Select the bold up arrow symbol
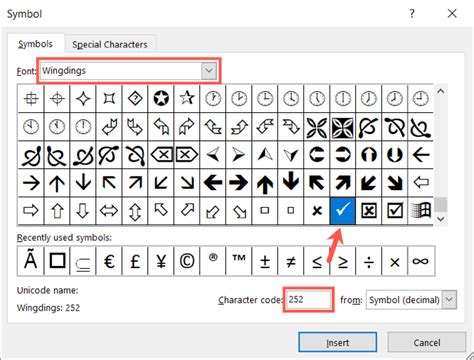Image resolution: width=474 pixels, height=360 pixels. tap(265, 183)
